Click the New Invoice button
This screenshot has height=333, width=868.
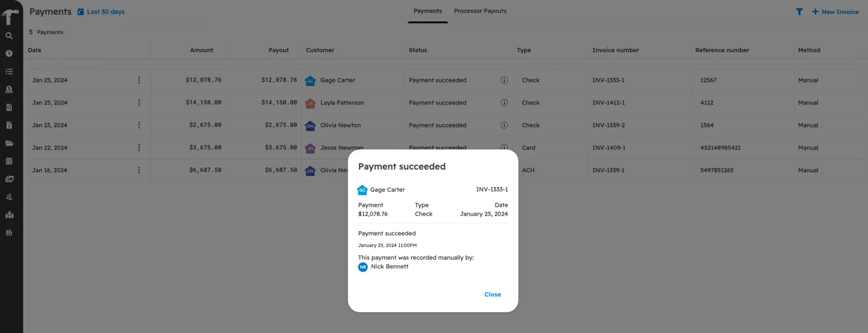point(835,12)
